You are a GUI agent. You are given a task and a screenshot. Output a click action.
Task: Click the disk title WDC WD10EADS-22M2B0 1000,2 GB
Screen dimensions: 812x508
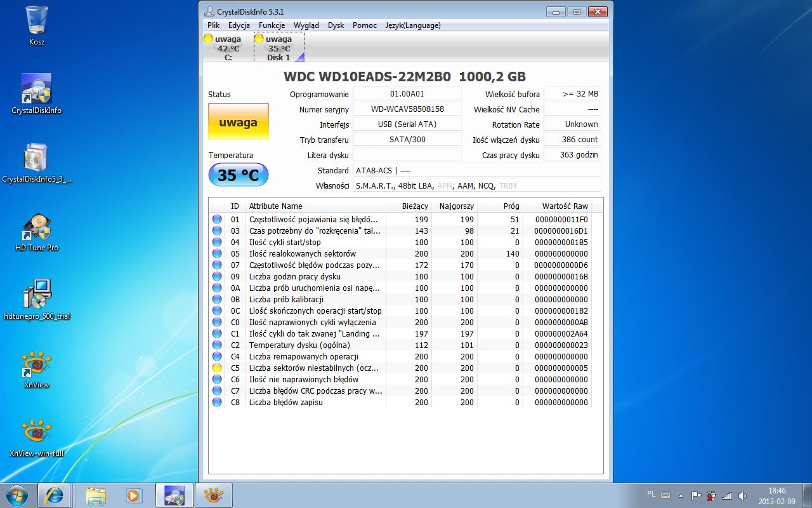(405, 77)
